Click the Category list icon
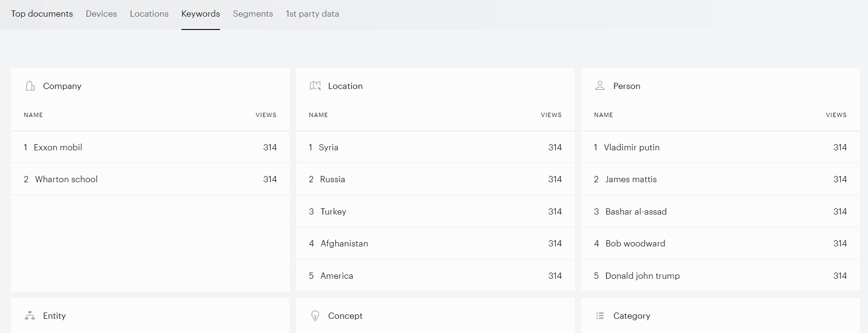This screenshot has width=868, height=333. click(600, 316)
